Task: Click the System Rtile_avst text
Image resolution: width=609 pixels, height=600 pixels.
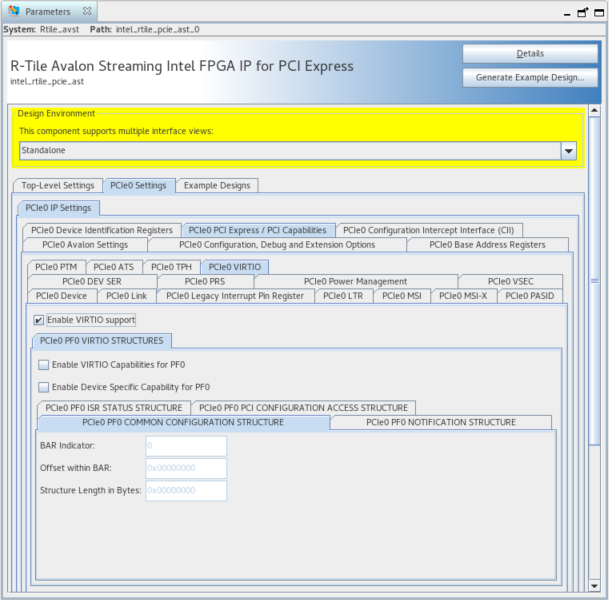Action: pyautogui.click(x=41, y=30)
